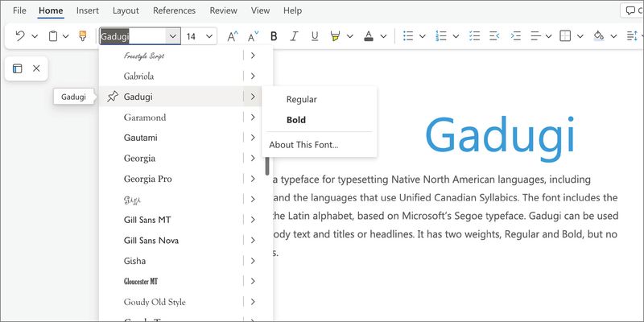
Task: Choose Georgia Pro font
Action: coord(148,179)
